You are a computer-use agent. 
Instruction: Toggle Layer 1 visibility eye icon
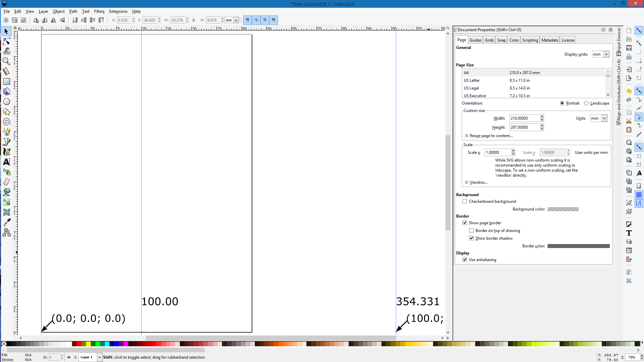tap(69, 357)
